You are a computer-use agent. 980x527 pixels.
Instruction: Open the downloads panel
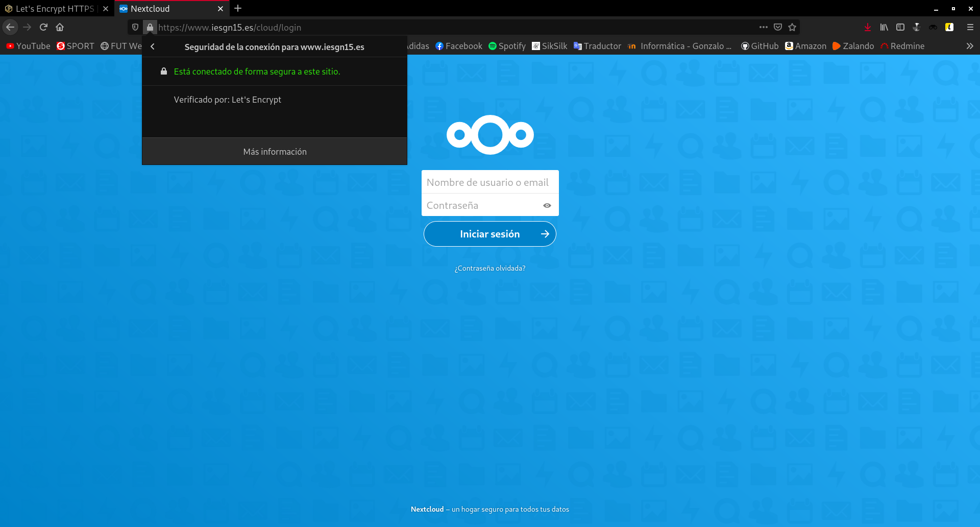(x=868, y=27)
